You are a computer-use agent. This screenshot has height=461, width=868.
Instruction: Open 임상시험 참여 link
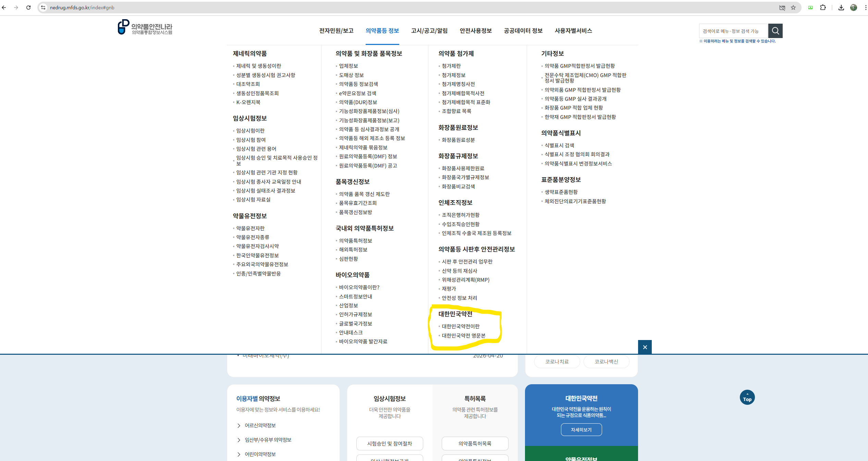(251, 140)
